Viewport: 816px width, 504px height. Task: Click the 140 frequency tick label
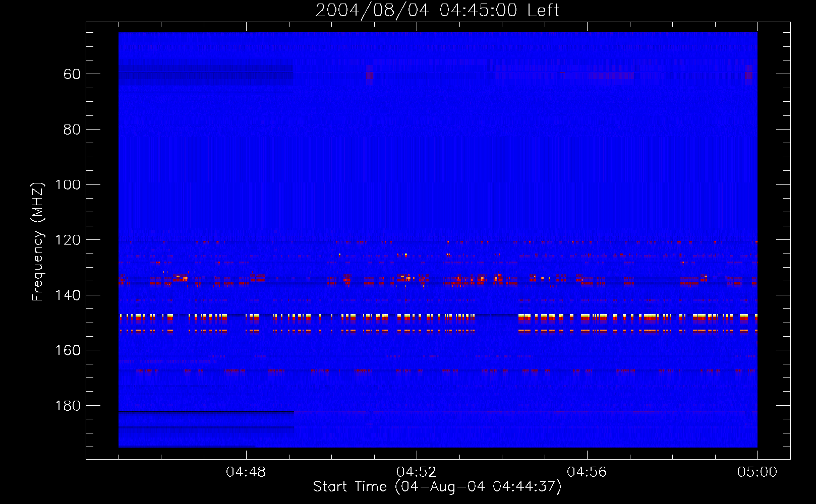(x=68, y=295)
